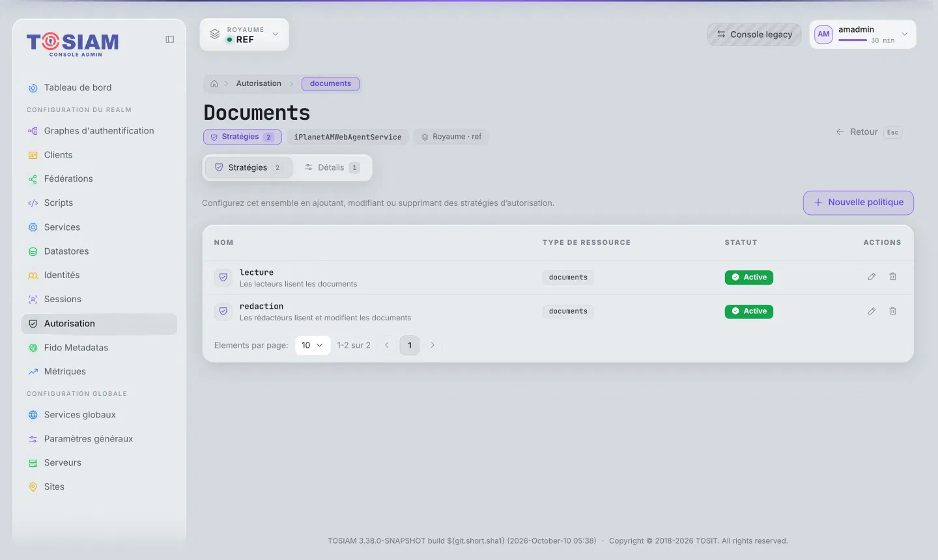Switch to the Stratégies tab
The width and height of the screenshot is (938, 560).
[248, 167]
